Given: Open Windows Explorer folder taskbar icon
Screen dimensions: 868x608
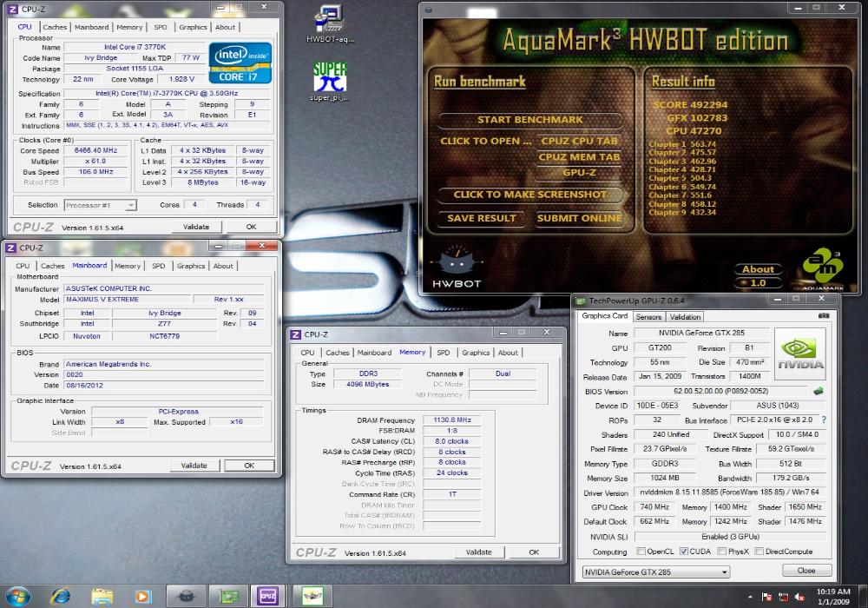Looking at the screenshot, I should tap(102, 596).
